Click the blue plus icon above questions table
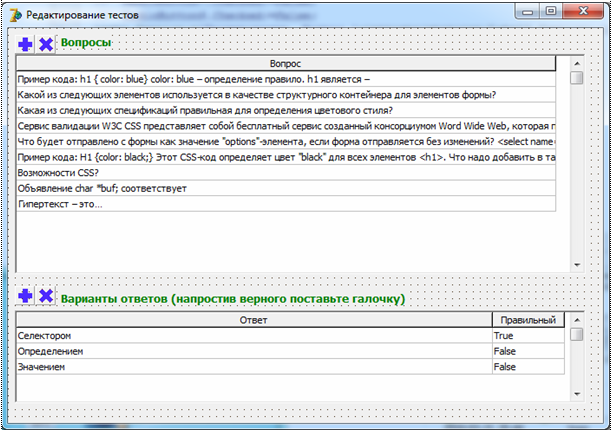 26,44
